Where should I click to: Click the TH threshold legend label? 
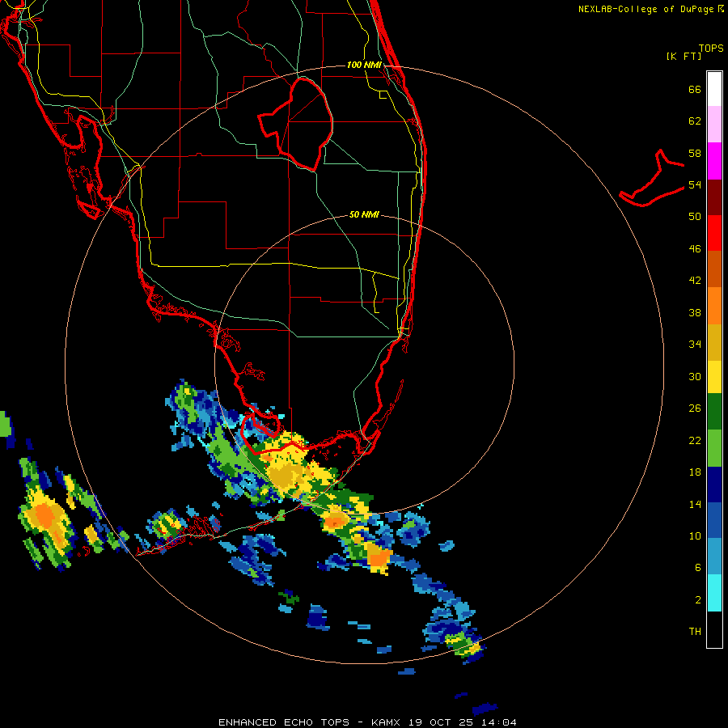tap(695, 632)
